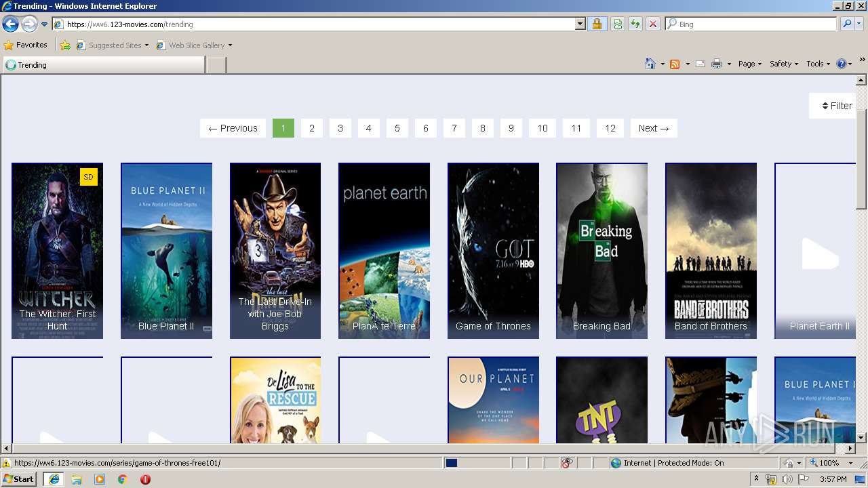Open the Planet Earth II placeholder card
This screenshot has height=488, width=868.
(x=815, y=251)
